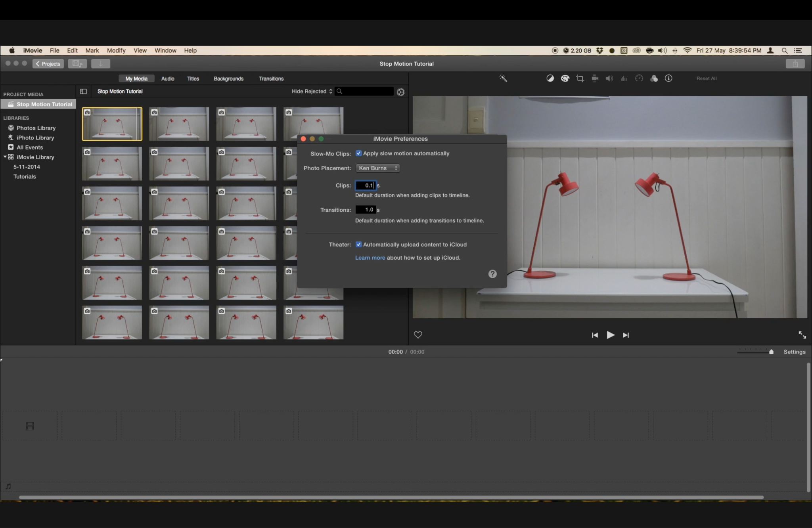Switch to the Backgrounds tab
812x528 pixels.
click(x=229, y=78)
